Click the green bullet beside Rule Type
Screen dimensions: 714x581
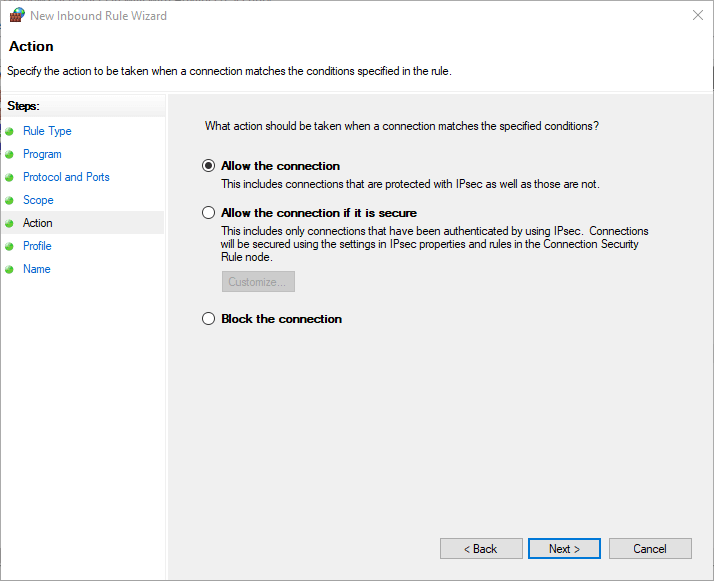(x=11, y=131)
